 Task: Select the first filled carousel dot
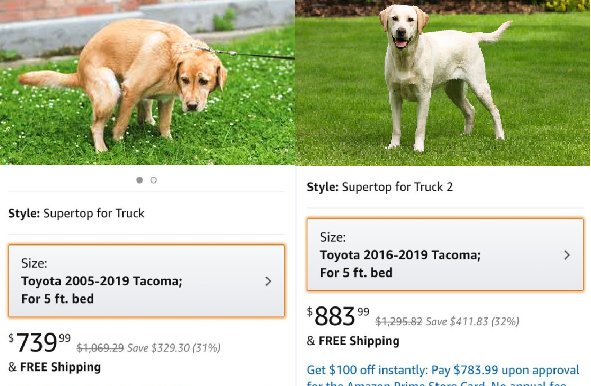pyautogui.click(x=139, y=180)
